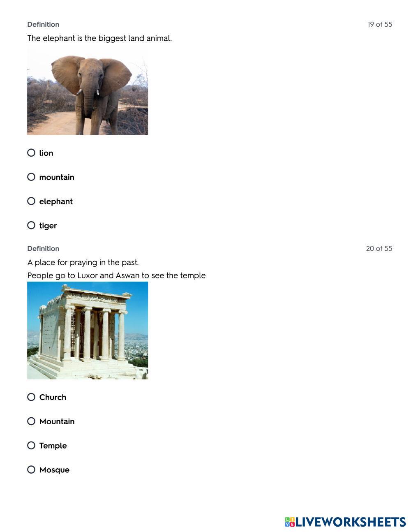Image resolution: width=411 pixels, height=532 pixels.
Task: Click the 'lion' answer label text
Action: pos(46,153)
